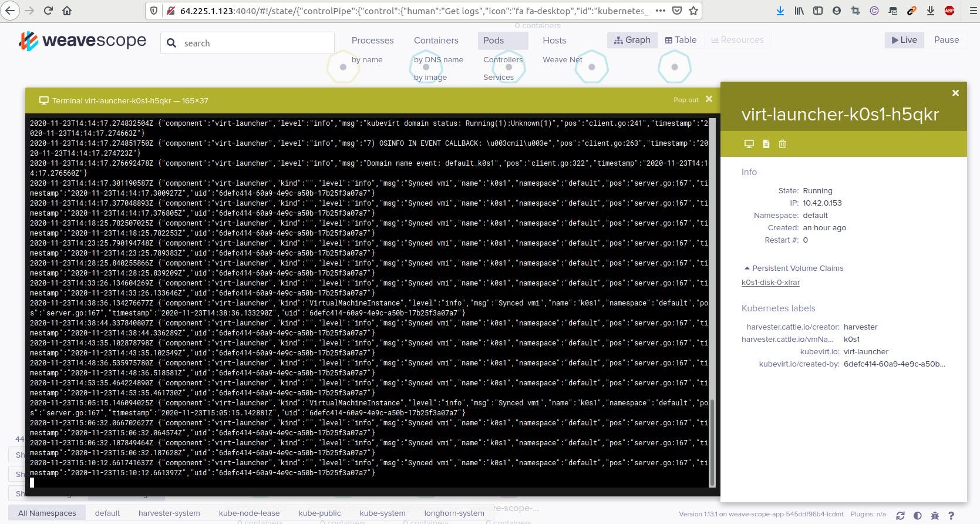980x524 pixels.
Task: Reload the page in browser
Action: (x=48, y=11)
